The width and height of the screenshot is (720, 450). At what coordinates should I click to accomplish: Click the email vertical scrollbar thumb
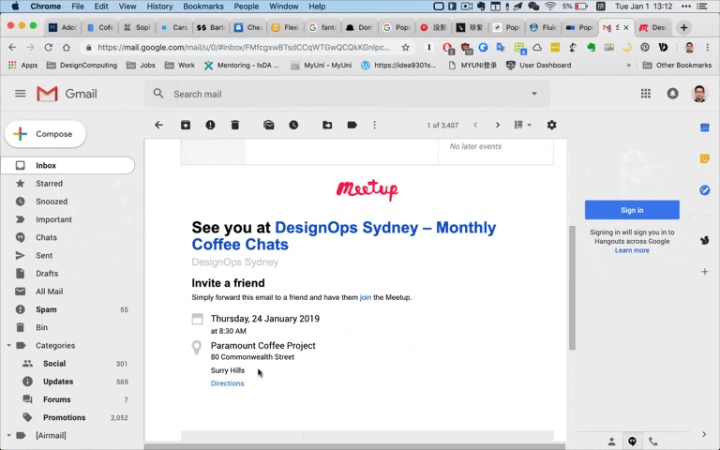coord(572,288)
